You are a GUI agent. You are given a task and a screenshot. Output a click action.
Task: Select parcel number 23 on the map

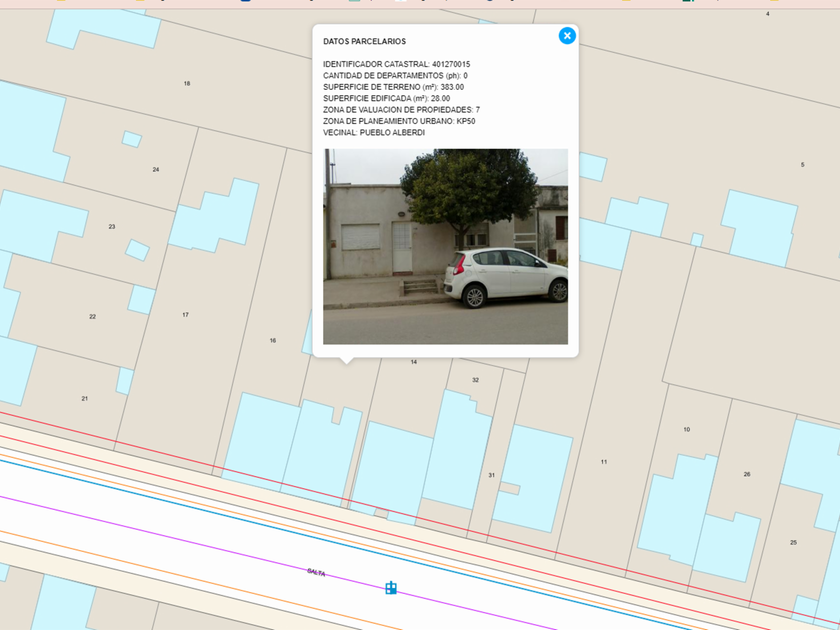click(112, 227)
